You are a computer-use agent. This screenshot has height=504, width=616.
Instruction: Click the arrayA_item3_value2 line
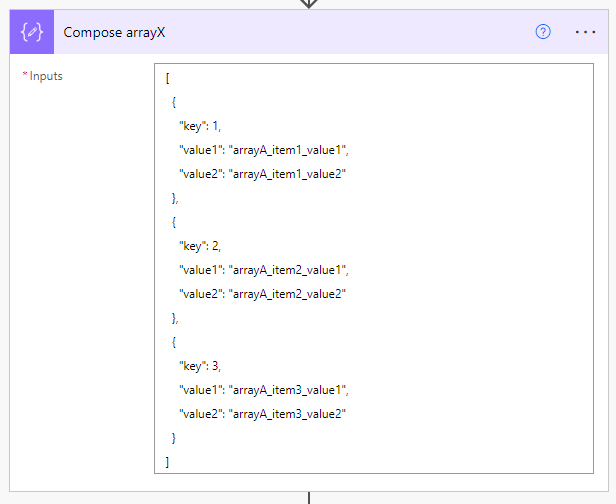[x=262, y=414]
